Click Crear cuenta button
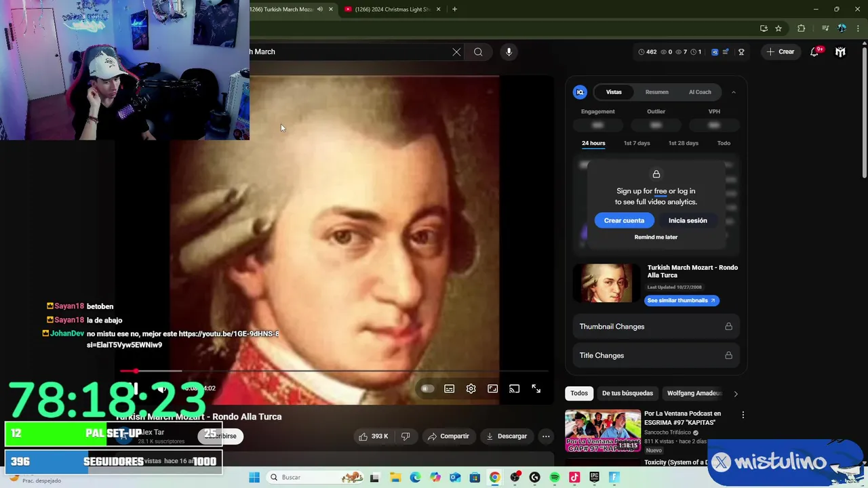868x488 pixels. (624, 220)
